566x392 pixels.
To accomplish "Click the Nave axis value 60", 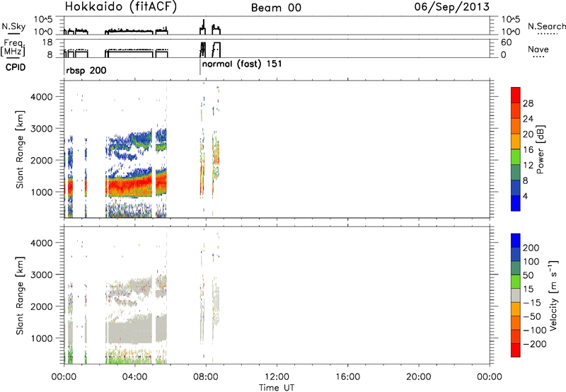I will [x=506, y=42].
